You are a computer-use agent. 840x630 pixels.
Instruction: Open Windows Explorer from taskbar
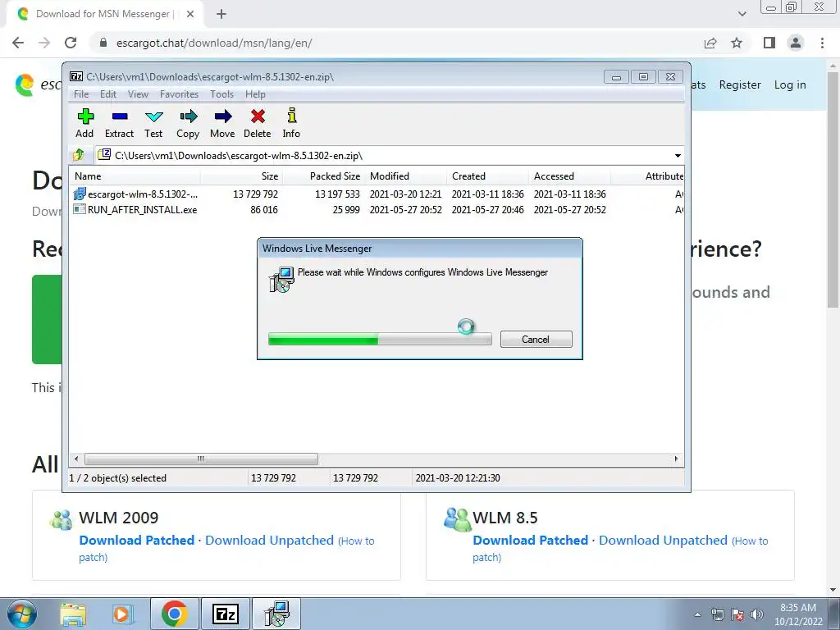(x=73, y=614)
